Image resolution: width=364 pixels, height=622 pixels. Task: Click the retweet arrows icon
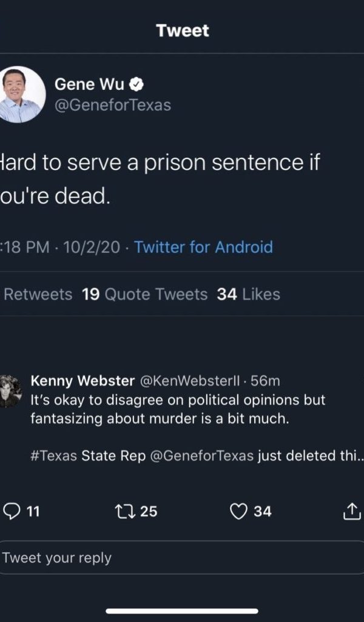pos(123,511)
